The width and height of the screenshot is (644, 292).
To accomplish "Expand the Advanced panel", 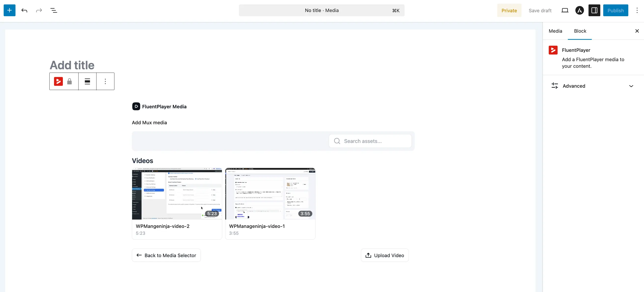I will 593,86.
